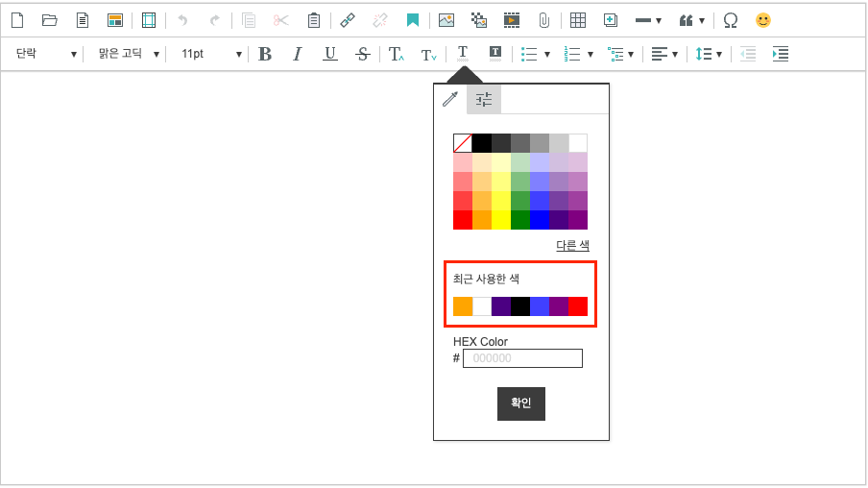Click the HEX Color input field
This screenshot has width=868, height=488.
point(522,358)
